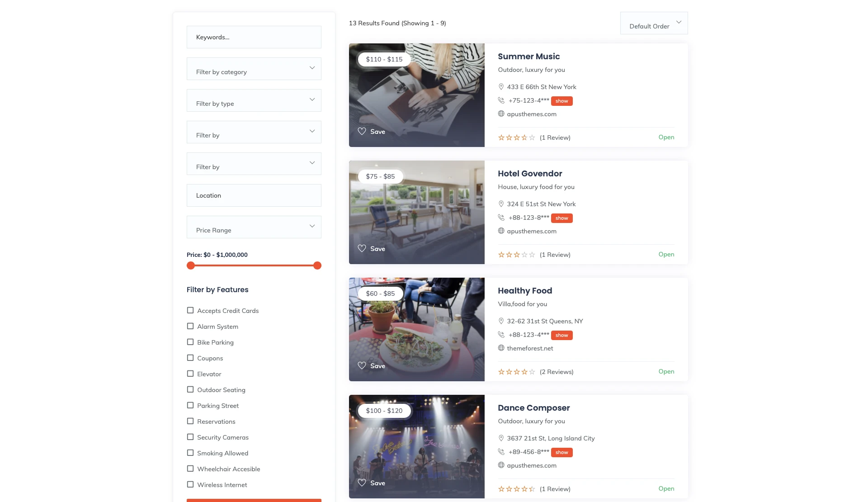Enable Accepts Credit Cards filter
868x502 pixels.
coord(190,310)
